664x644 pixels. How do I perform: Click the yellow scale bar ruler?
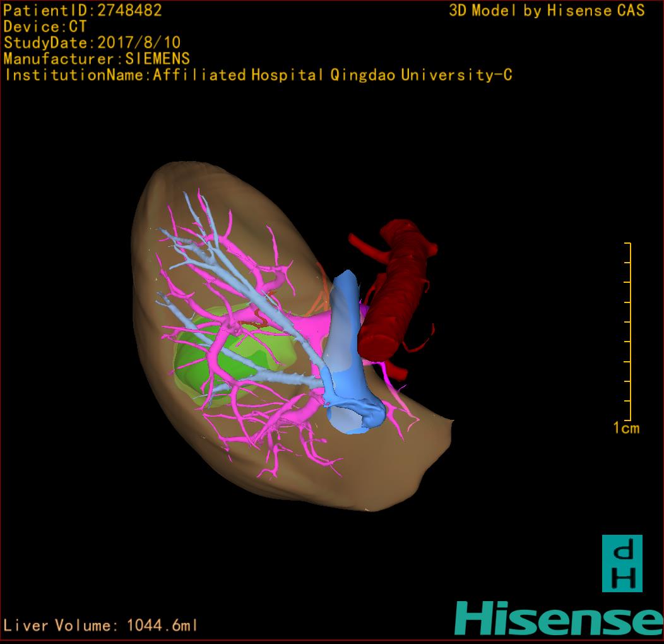(x=628, y=331)
